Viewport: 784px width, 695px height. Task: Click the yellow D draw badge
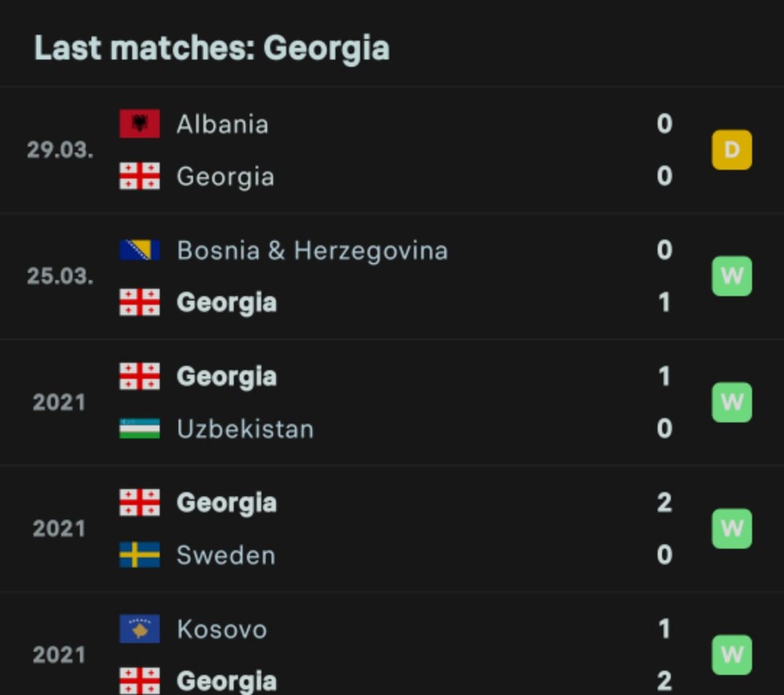[x=731, y=149]
